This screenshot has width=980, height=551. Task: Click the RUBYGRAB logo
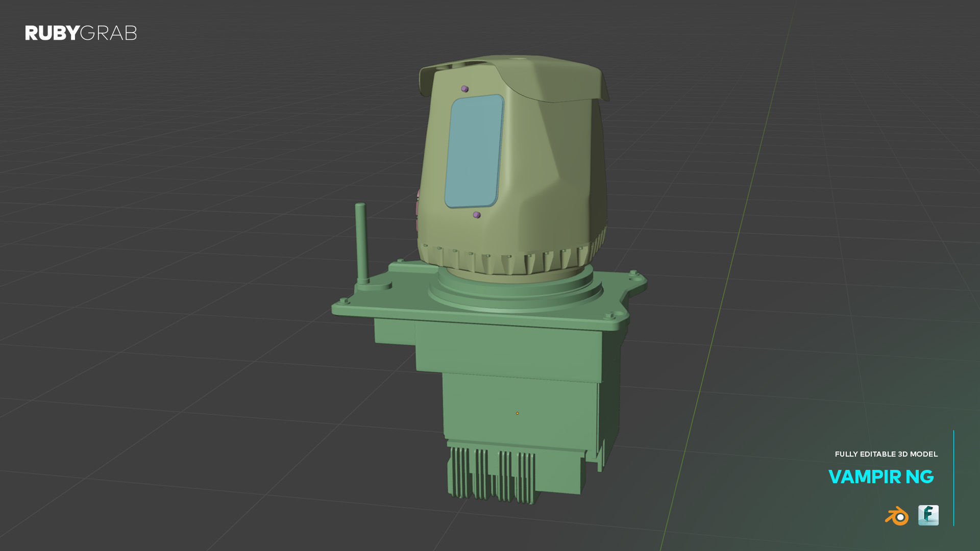[81, 33]
